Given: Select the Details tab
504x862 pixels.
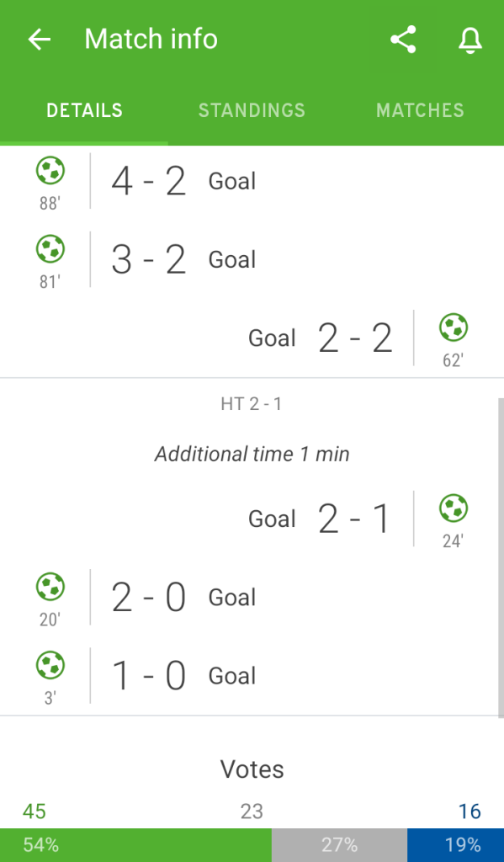Looking at the screenshot, I should point(84,110).
